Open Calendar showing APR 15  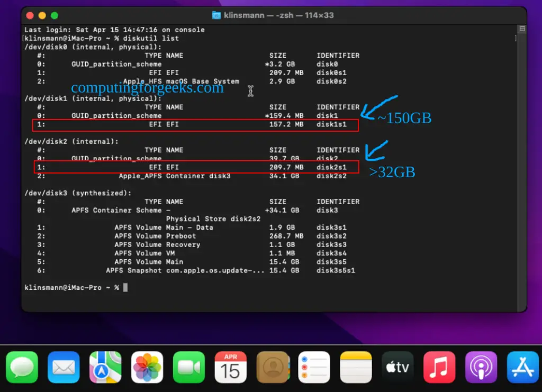point(231,367)
